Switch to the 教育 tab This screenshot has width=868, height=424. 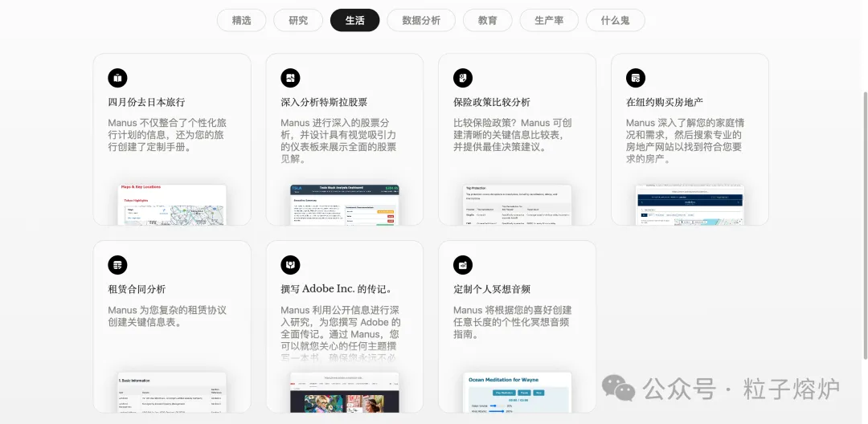pyautogui.click(x=488, y=20)
